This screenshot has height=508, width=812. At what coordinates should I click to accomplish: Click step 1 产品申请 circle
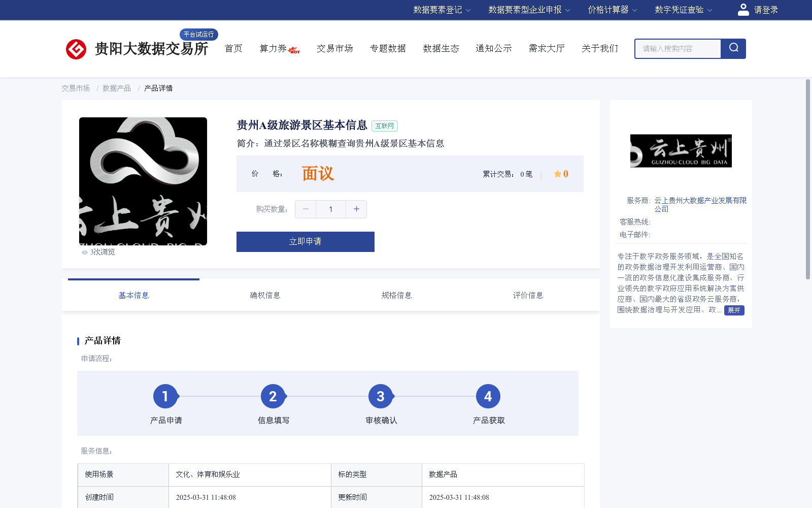(x=165, y=396)
